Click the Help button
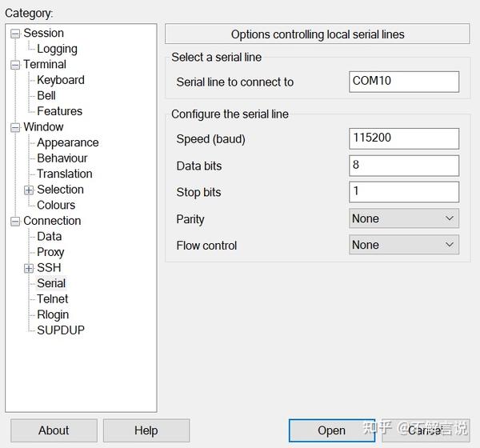Viewport: 480px width, 448px height. point(146,430)
